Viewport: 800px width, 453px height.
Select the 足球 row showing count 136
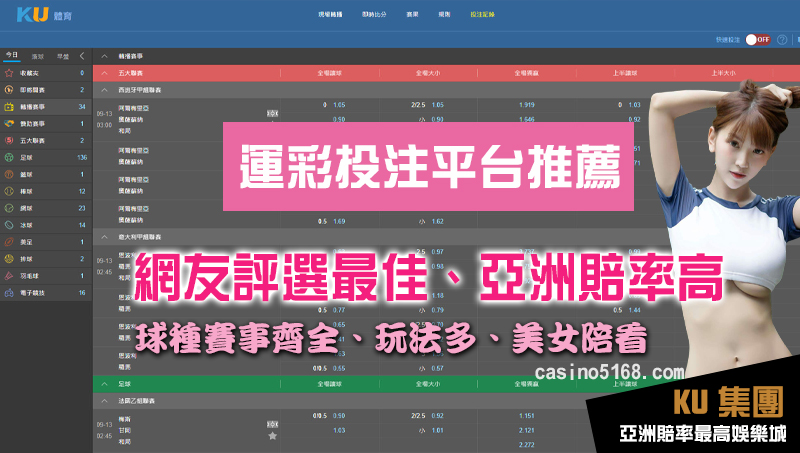46,157
